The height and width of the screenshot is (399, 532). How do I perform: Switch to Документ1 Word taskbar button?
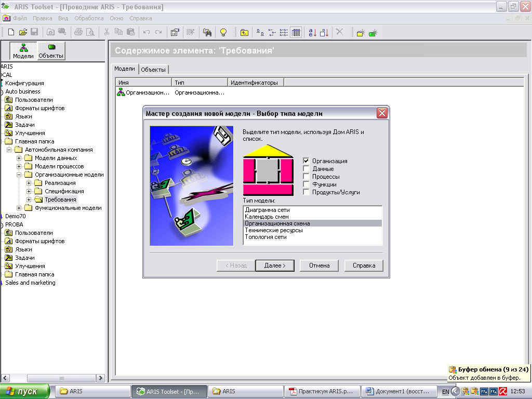(x=398, y=391)
